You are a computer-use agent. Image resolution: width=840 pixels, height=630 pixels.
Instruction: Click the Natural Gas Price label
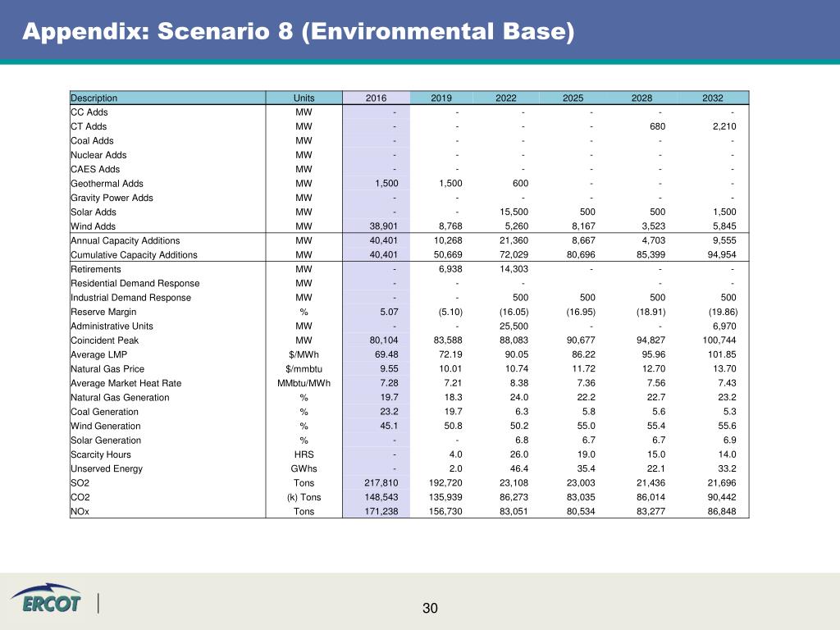click(x=107, y=368)
